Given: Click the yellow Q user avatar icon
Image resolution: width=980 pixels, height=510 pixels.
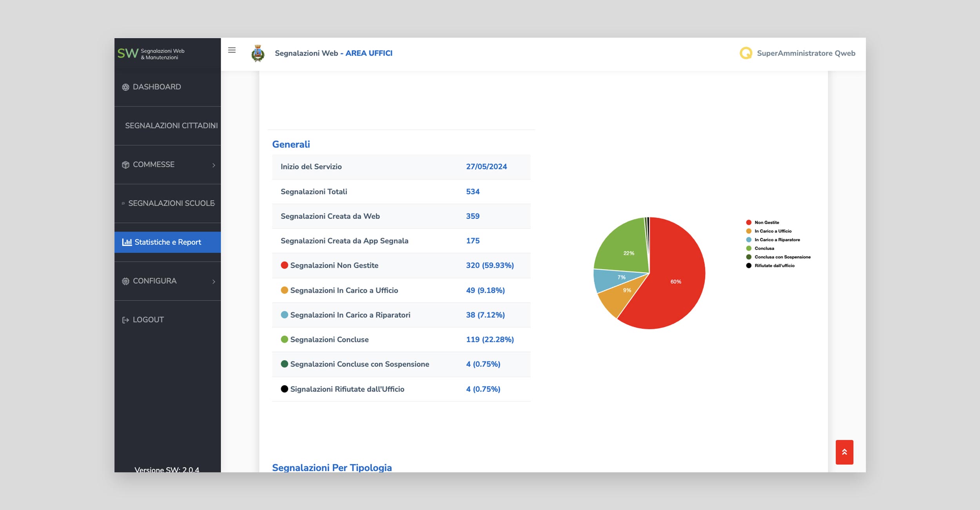Looking at the screenshot, I should (x=746, y=53).
